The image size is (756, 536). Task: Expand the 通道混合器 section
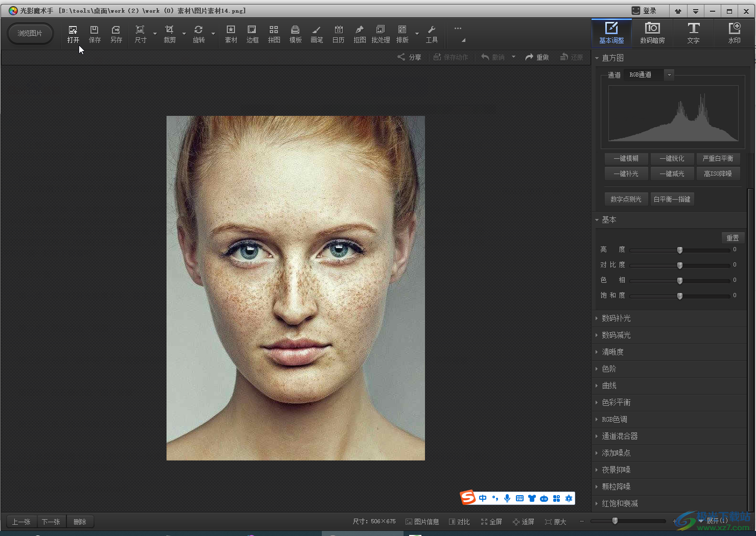(669, 436)
